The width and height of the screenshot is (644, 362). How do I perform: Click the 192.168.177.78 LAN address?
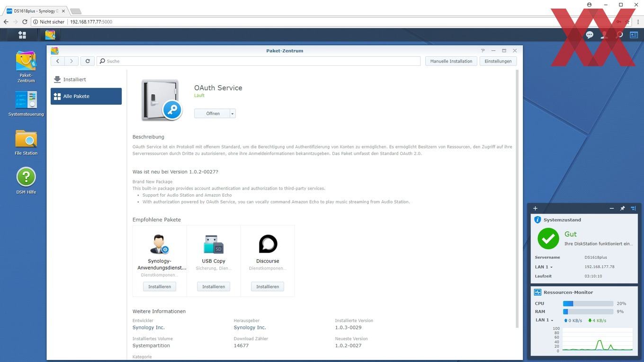tap(599, 267)
